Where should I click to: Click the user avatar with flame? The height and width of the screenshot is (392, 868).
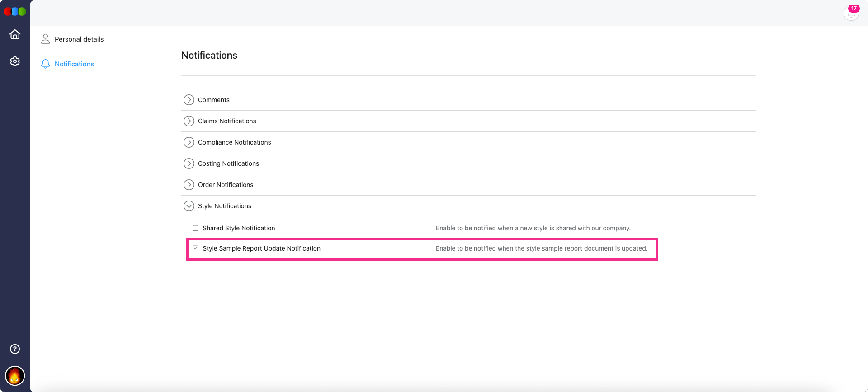click(x=15, y=376)
